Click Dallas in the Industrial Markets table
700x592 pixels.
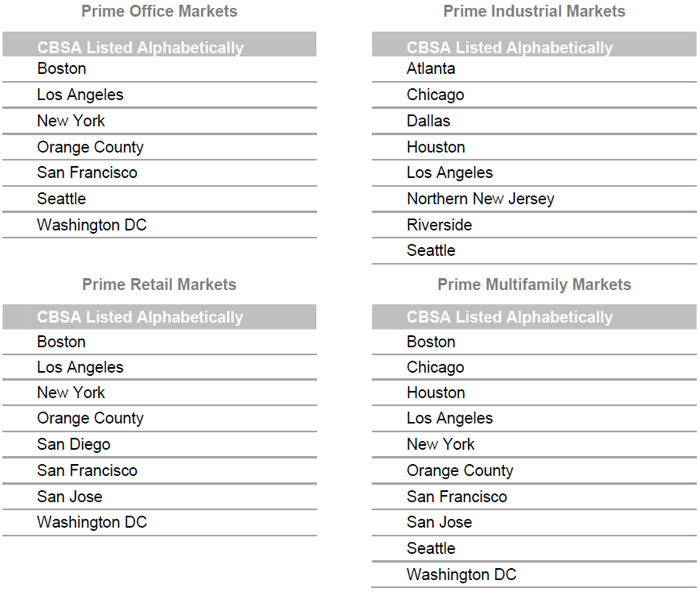[428, 121]
